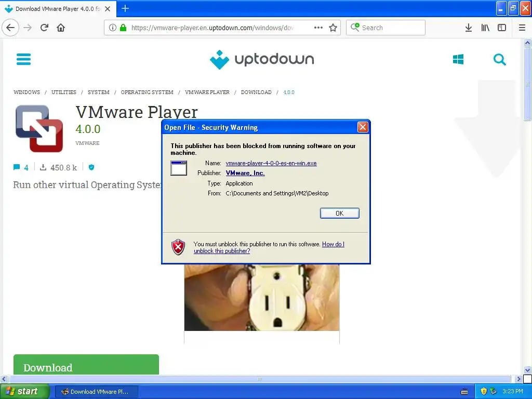Open the vmware-player-4-0-0-es-en-win.exe file name link
This screenshot has height=399, width=532.
271,163
